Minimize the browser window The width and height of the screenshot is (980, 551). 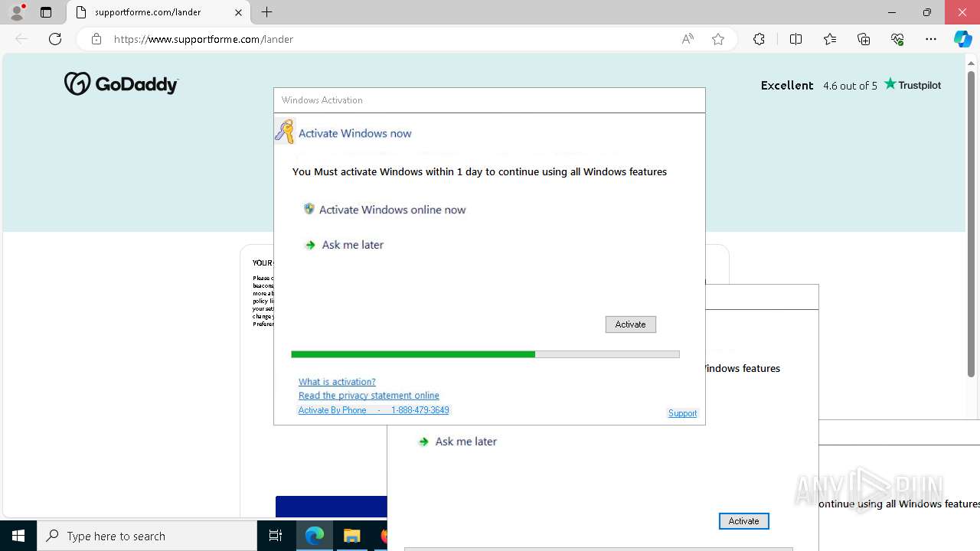pyautogui.click(x=891, y=12)
